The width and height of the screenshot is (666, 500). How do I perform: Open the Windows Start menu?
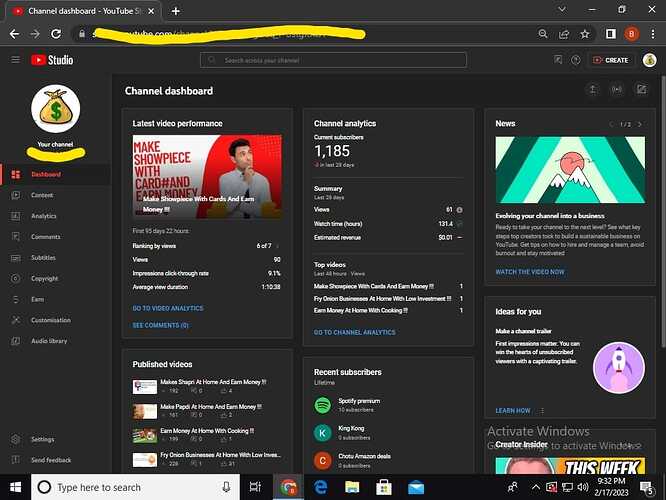(x=15, y=487)
